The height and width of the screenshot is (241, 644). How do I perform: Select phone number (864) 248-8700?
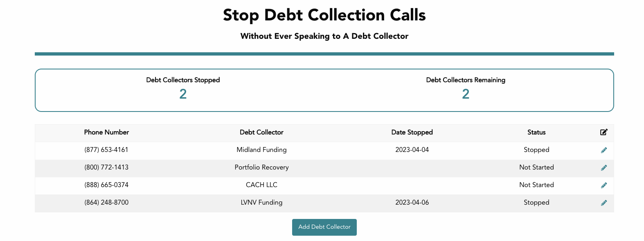[x=106, y=203]
